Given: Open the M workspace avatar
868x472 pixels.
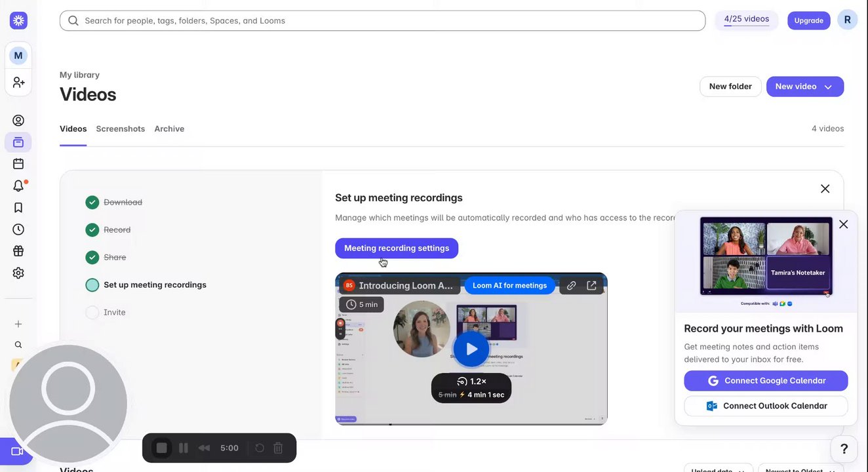Looking at the screenshot, I should coord(18,56).
